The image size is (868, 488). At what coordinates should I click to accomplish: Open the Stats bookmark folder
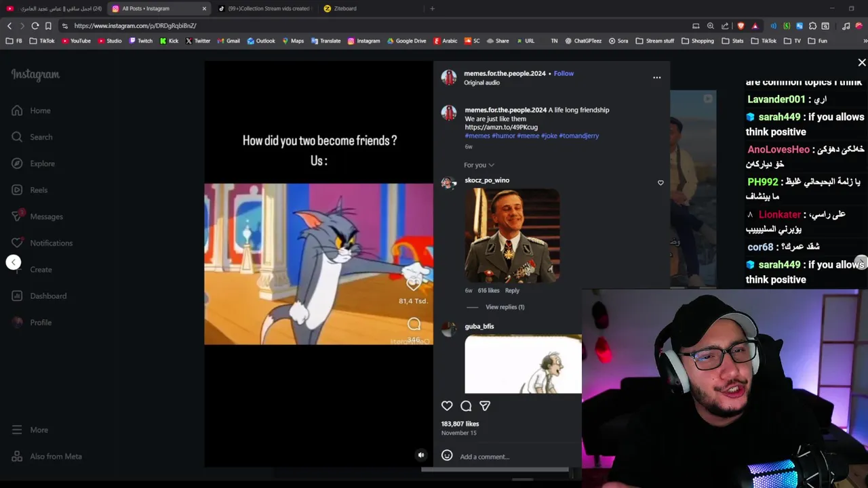[x=733, y=41]
